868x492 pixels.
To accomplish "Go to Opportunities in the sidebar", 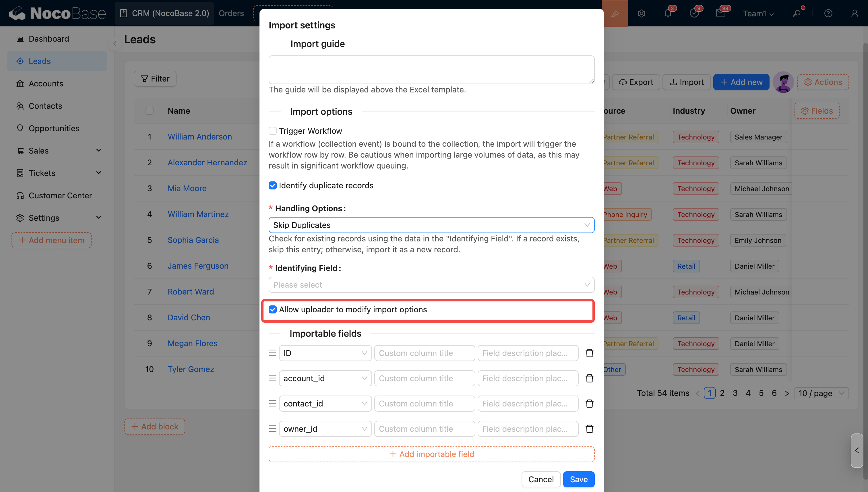I will (x=54, y=128).
